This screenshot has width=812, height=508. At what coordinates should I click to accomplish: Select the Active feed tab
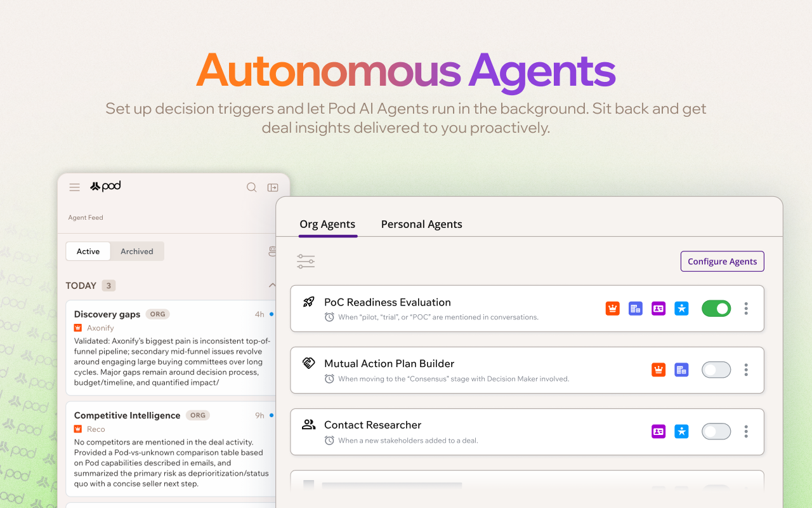[x=88, y=251]
